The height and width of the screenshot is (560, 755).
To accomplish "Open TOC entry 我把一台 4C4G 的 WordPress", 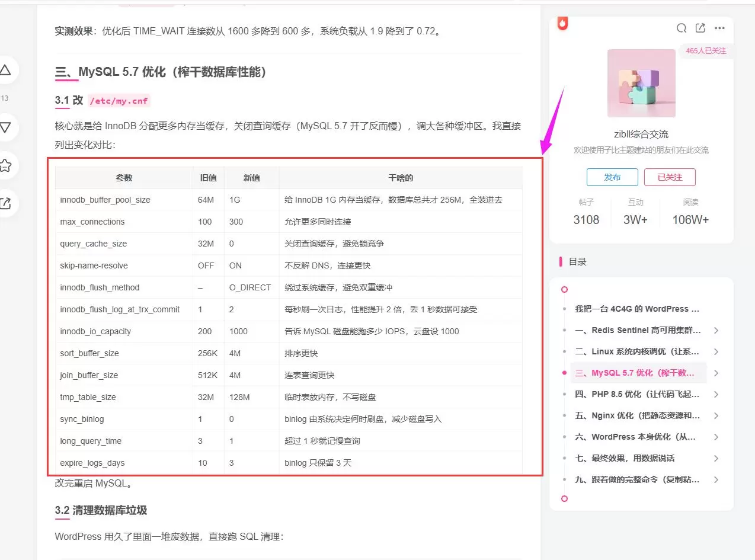I will coord(637,309).
